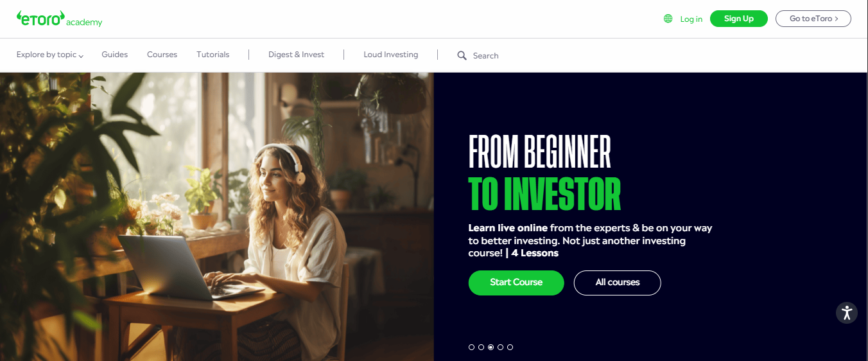Go to the Tutorials section
This screenshot has width=868, height=361.
[x=213, y=55]
